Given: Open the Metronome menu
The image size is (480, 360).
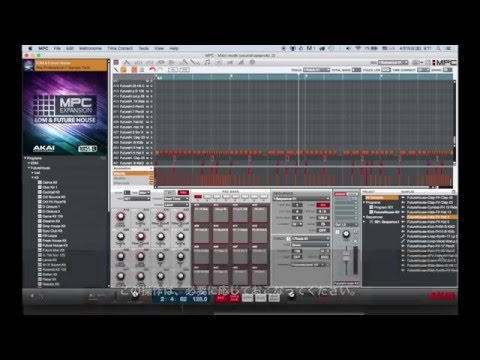Looking at the screenshot, I should 90,48.
